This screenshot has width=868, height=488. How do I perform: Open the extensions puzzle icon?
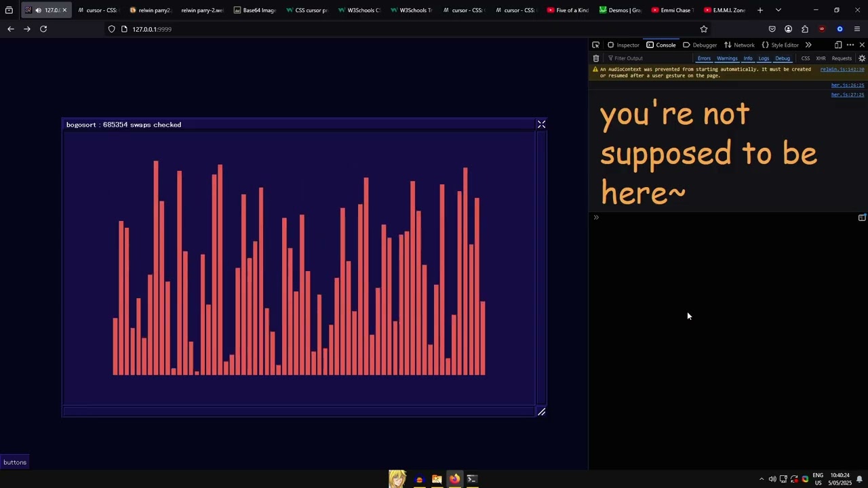[805, 29]
